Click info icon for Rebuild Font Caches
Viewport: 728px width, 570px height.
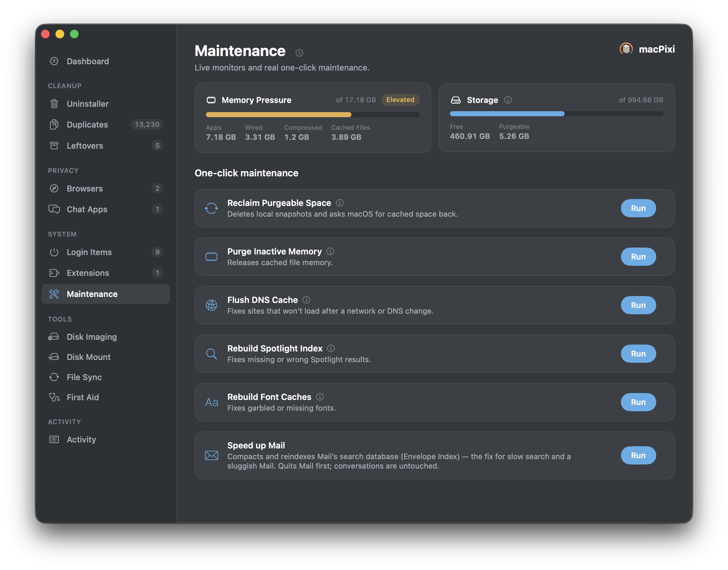(x=320, y=397)
